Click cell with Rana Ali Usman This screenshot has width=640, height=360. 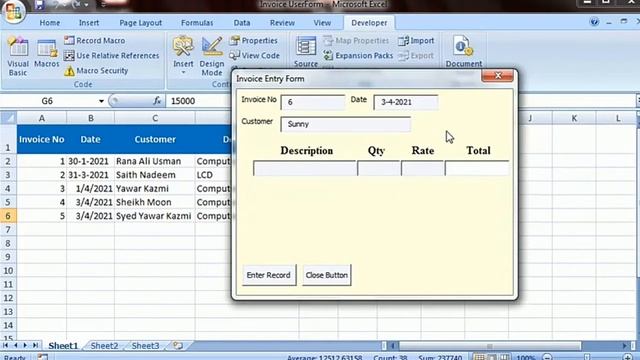[x=155, y=161]
